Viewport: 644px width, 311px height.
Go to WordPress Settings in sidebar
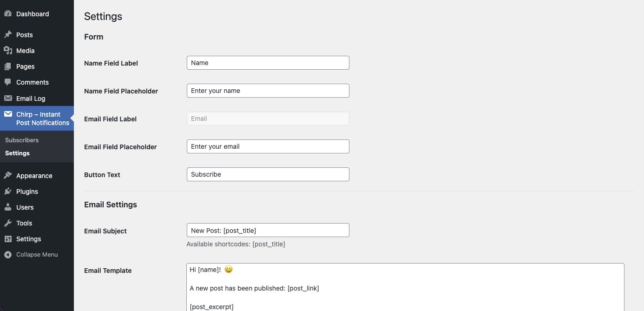[28, 239]
